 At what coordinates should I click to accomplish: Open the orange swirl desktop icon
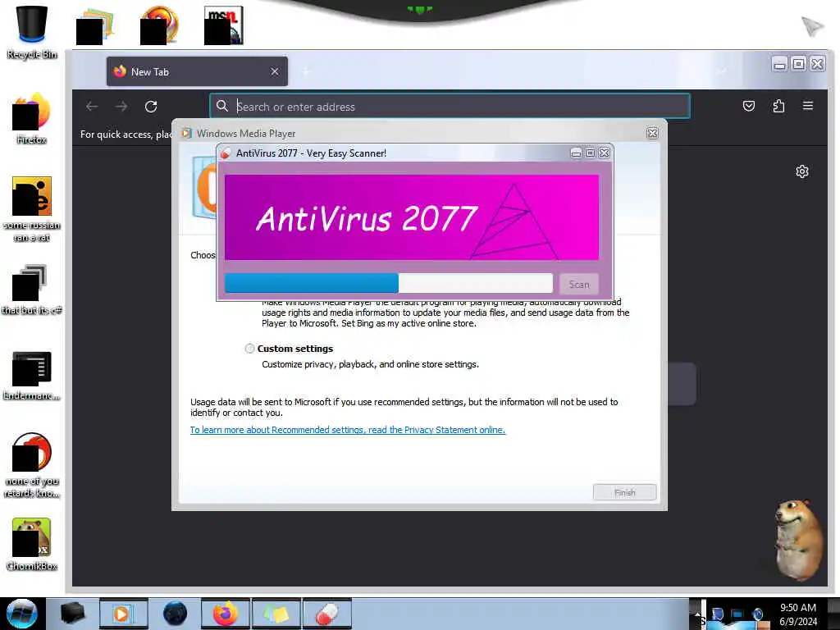coord(160,25)
